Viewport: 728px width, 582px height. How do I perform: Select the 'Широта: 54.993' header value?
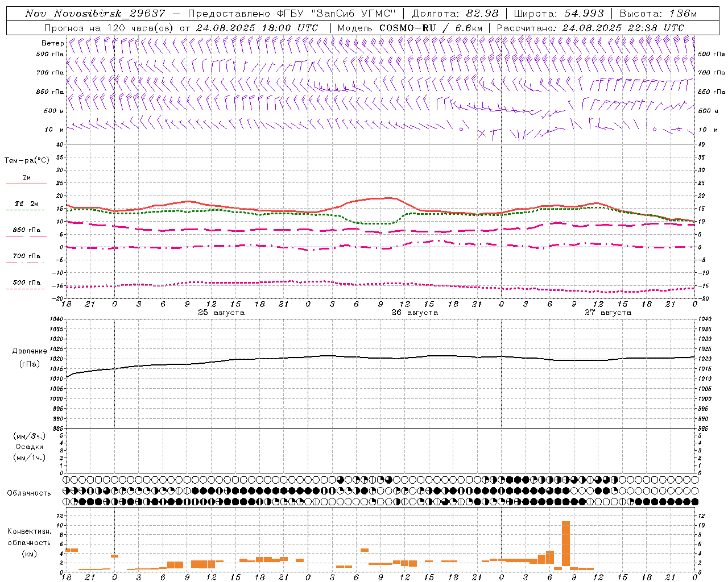click(x=559, y=14)
